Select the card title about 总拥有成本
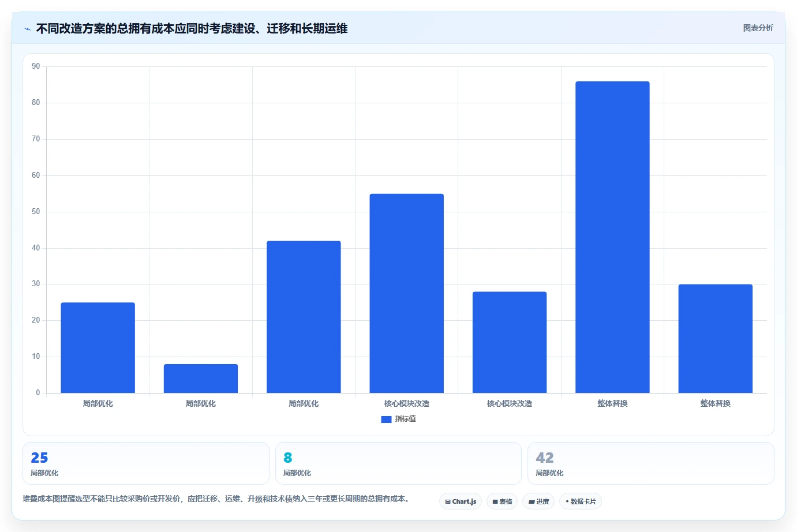797x532 pixels. coord(192,28)
